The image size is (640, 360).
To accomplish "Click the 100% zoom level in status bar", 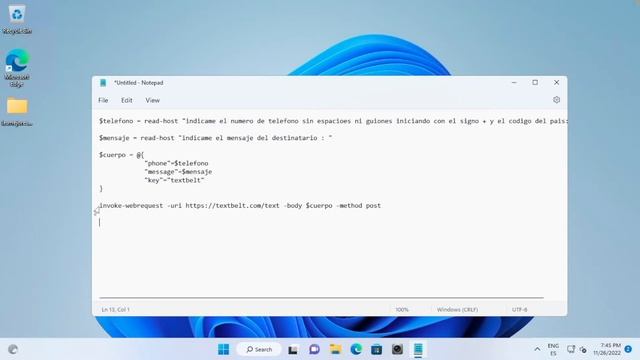I will [402, 310].
